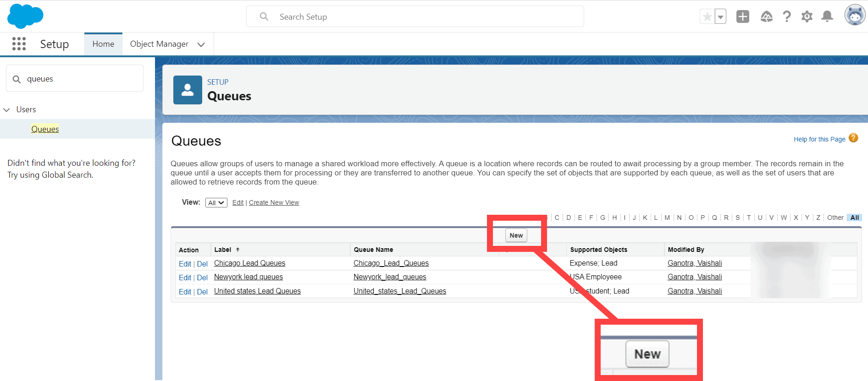Delete the United states Lead Queues row

tap(202, 292)
